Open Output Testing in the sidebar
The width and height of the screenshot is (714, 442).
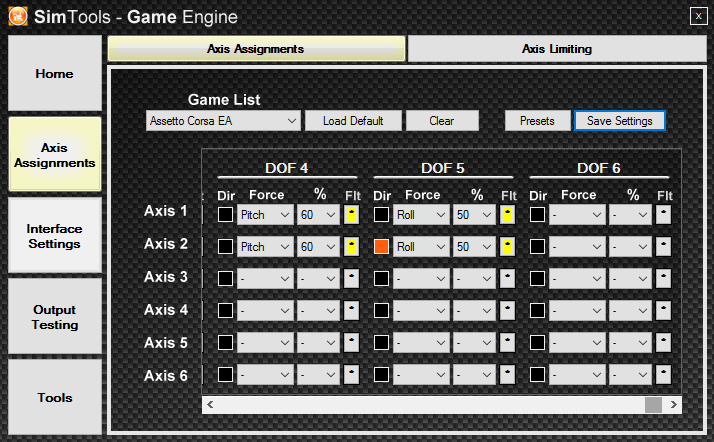pyautogui.click(x=55, y=317)
